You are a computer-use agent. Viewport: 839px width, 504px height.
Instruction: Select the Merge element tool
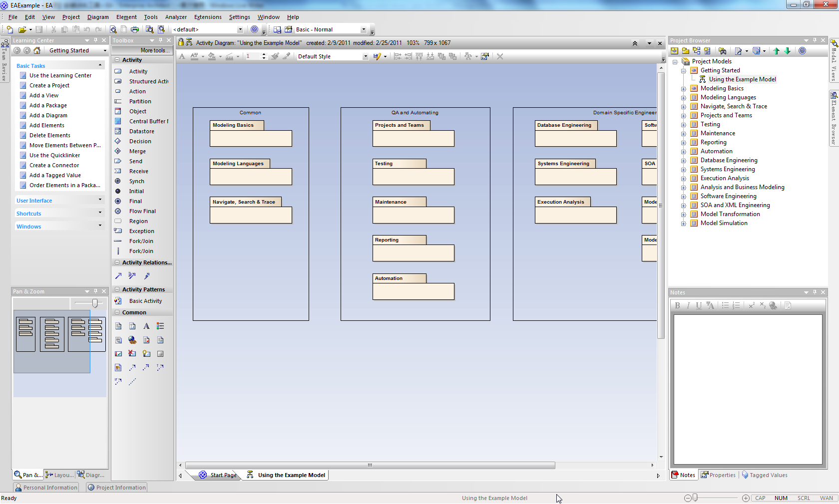click(137, 151)
